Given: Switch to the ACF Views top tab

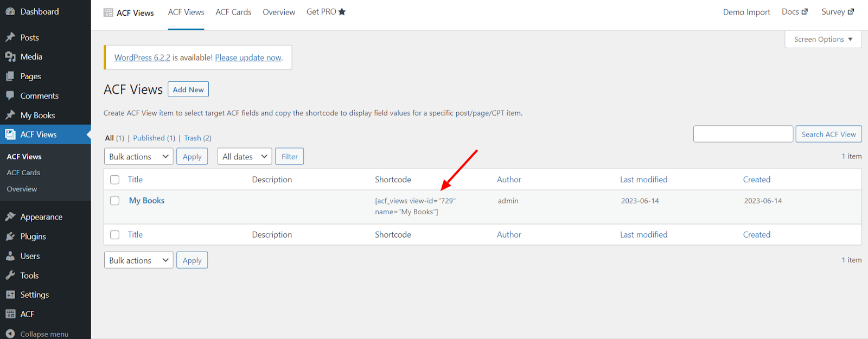Looking at the screenshot, I should pos(186,12).
